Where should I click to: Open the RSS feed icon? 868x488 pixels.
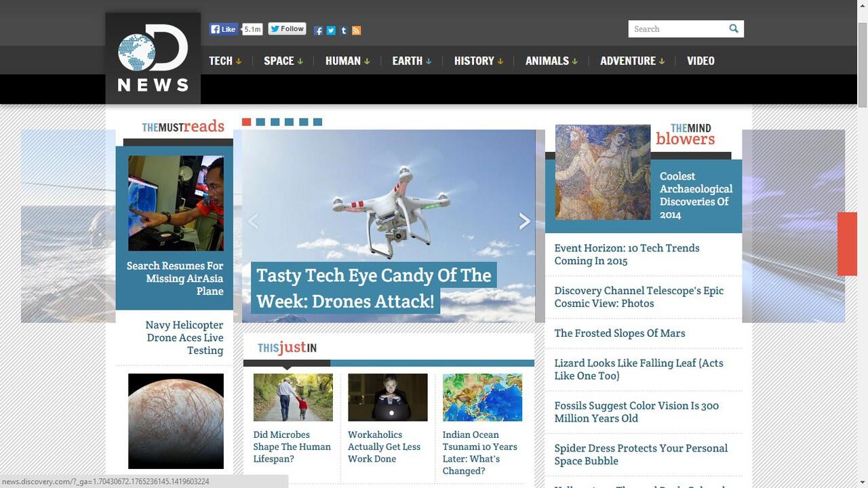(x=356, y=30)
